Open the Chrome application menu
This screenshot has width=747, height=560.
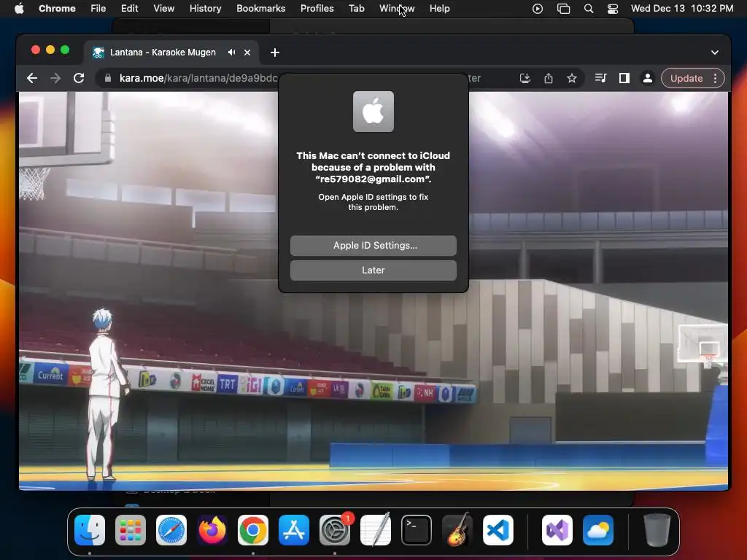[57, 9]
